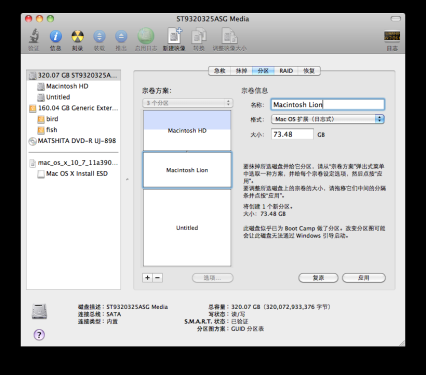Click the Options (选项…) button
The image size is (426, 375).
(213, 278)
